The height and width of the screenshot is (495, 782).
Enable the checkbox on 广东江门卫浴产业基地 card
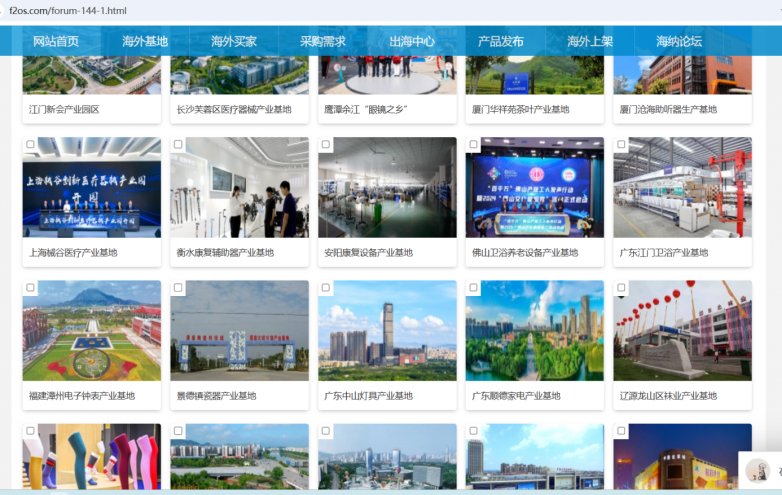click(x=621, y=145)
